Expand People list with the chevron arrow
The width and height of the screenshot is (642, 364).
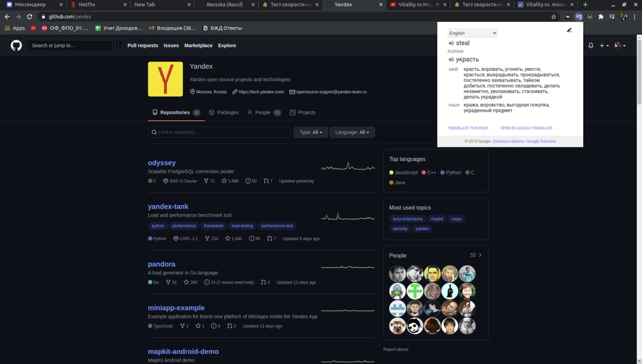coord(480,255)
